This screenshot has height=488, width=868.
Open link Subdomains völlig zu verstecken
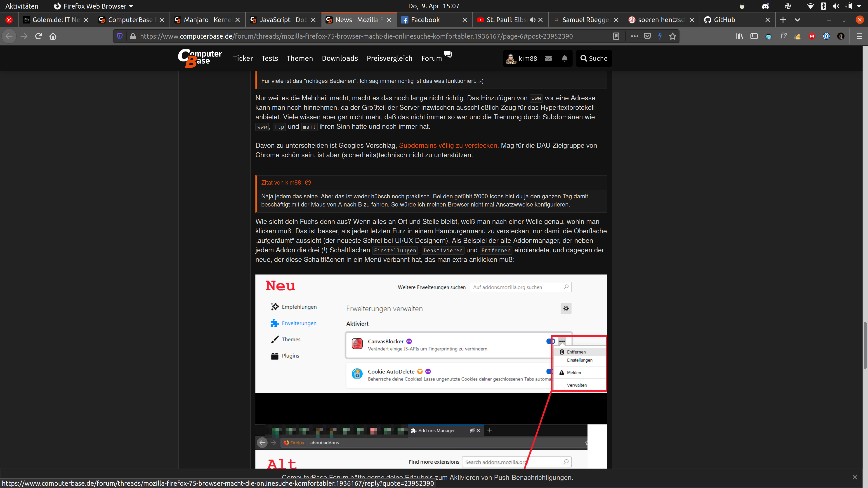[x=448, y=145]
